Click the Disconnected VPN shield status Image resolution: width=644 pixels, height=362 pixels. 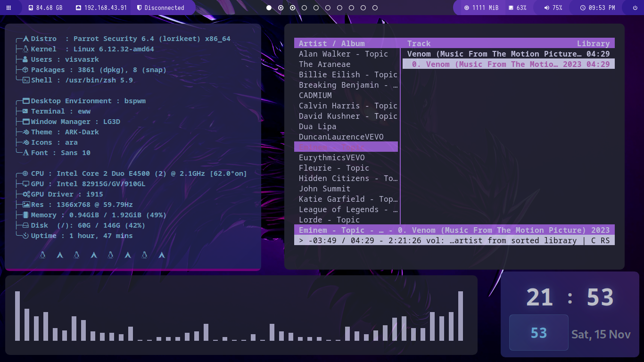pyautogui.click(x=160, y=8)
